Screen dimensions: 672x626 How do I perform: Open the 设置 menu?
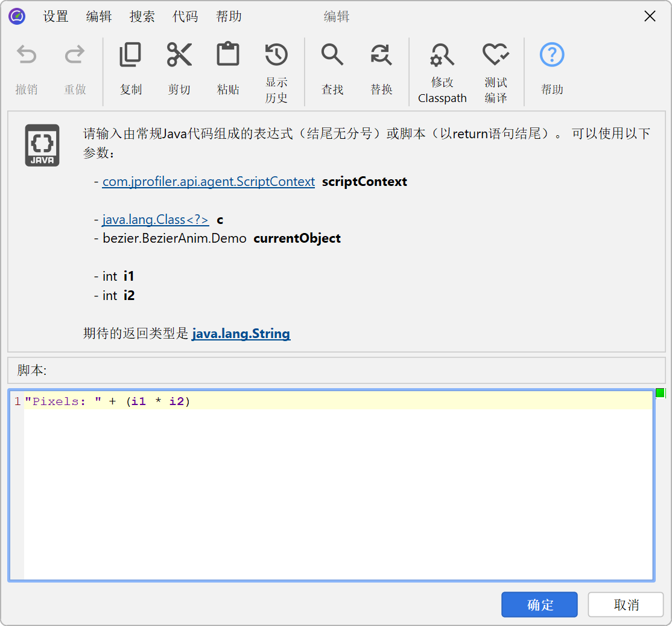(55, 17)
